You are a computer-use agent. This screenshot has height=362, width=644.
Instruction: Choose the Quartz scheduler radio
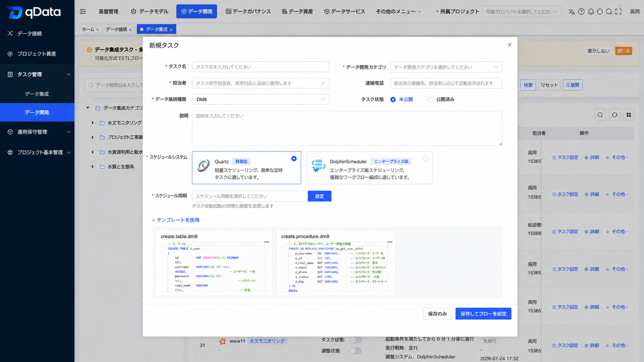coord(294,158)
